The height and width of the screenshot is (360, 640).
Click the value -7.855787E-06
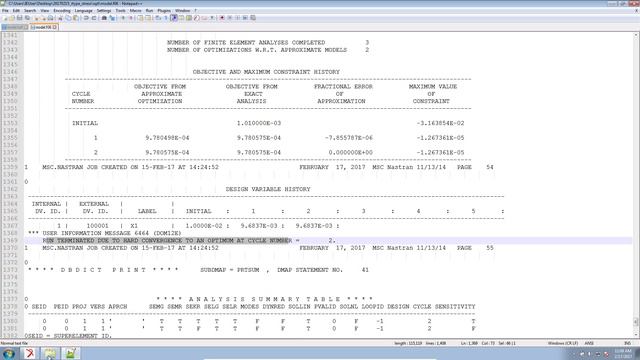point(349,138)
